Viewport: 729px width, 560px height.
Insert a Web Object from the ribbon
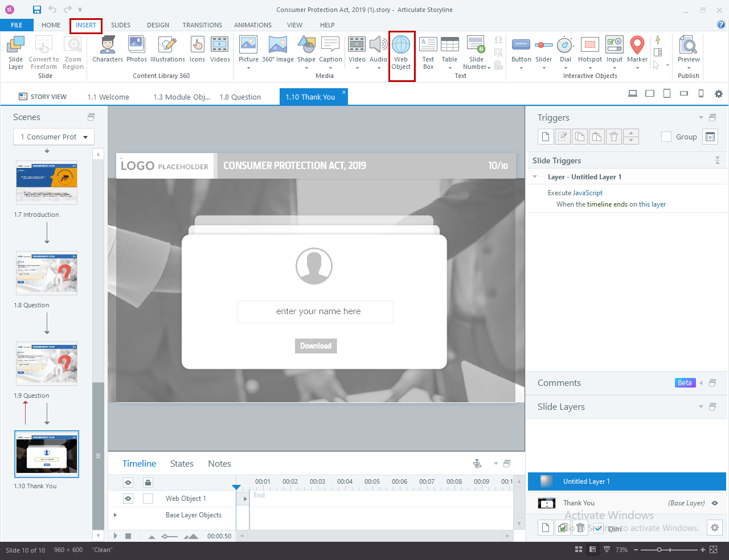(x=402, y=54)
